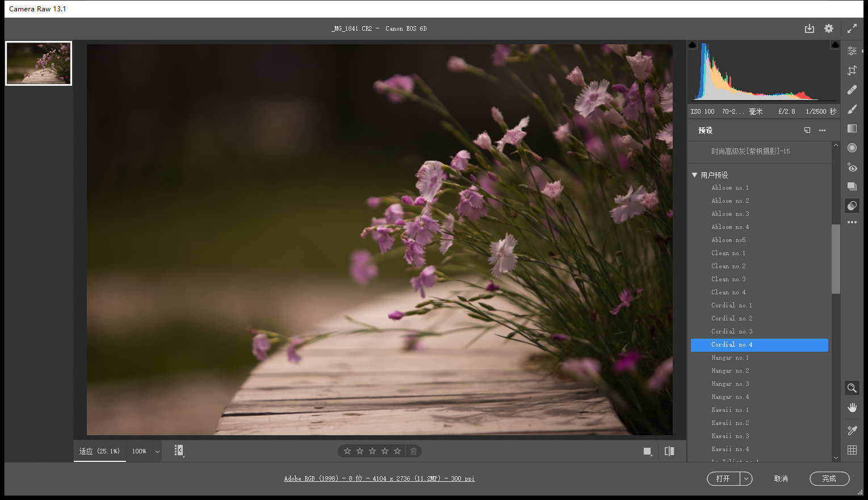Viewport: 868px width, 500px height.
Task: Click the save image download icon
Action: tap(809, 28)
